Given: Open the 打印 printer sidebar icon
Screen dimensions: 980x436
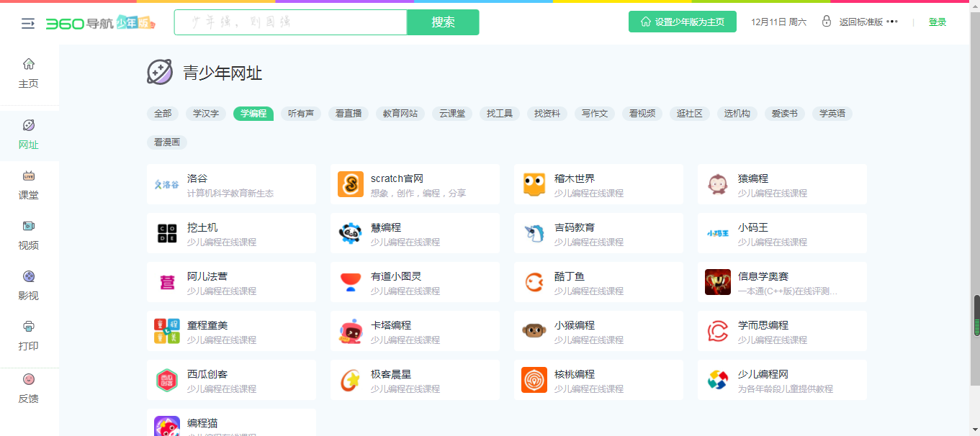Looking at the screenshot, I should click(x=29, y=326).
